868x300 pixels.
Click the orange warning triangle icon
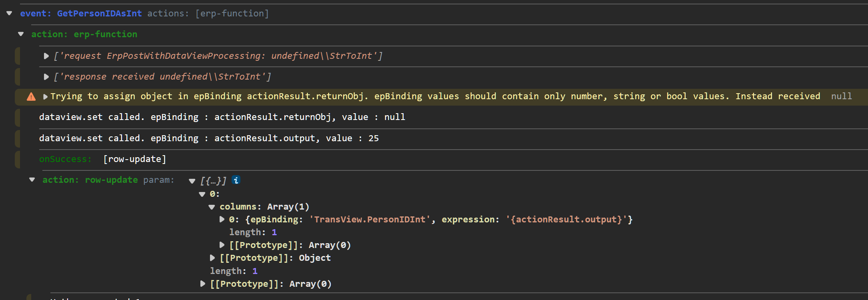31,97
